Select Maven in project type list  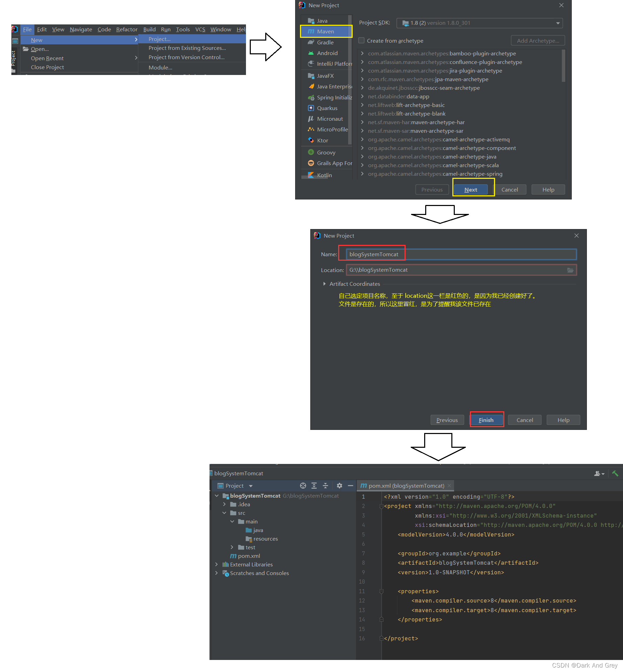point(326,31)
